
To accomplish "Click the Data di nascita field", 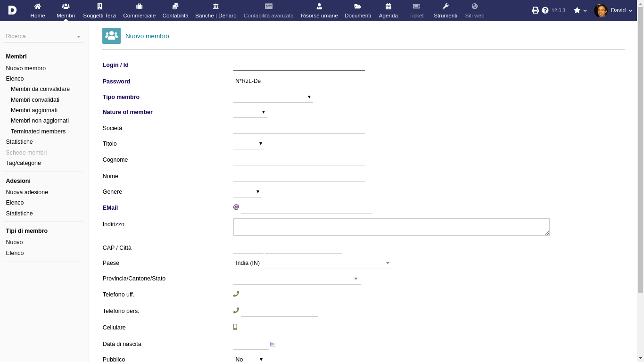I will point(251,344).
